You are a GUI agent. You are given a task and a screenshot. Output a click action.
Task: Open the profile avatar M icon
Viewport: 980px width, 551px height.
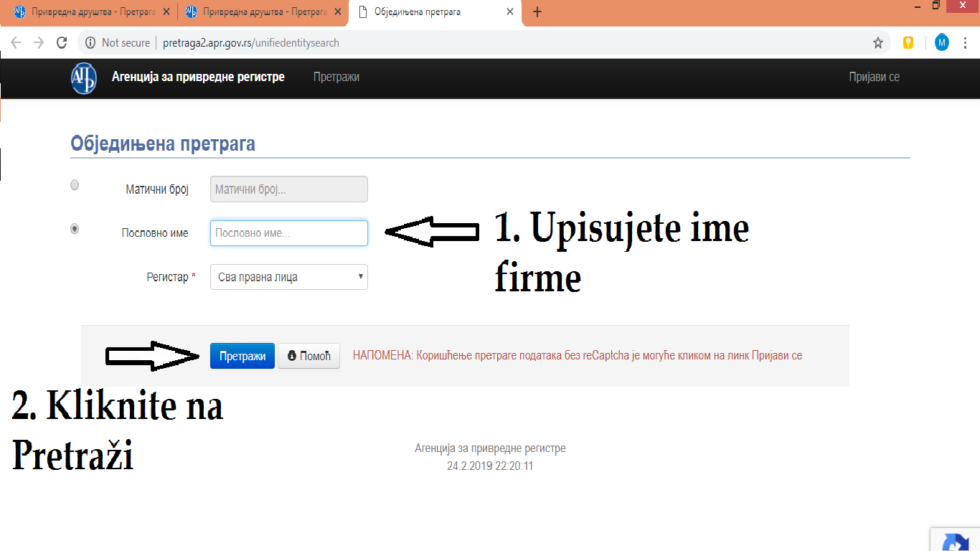click(942, 43)
